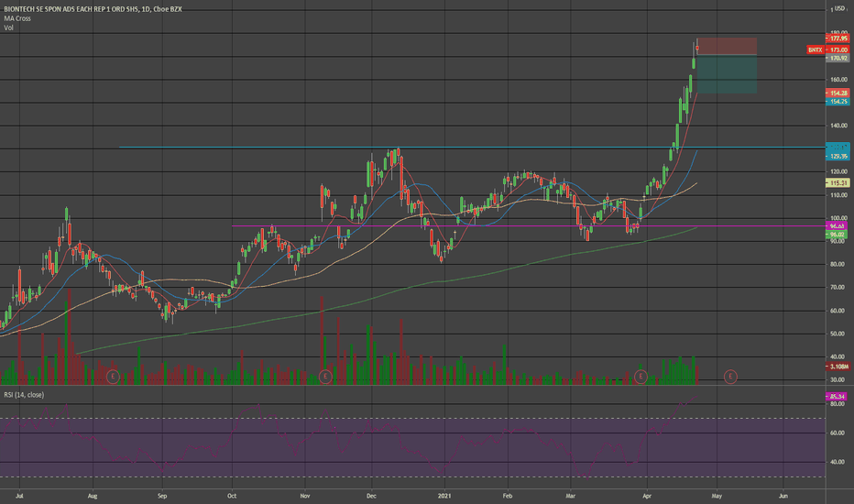Click the Nov label on the time axis
The height and width of the screenshot is (504, 854).
(305, 497)
